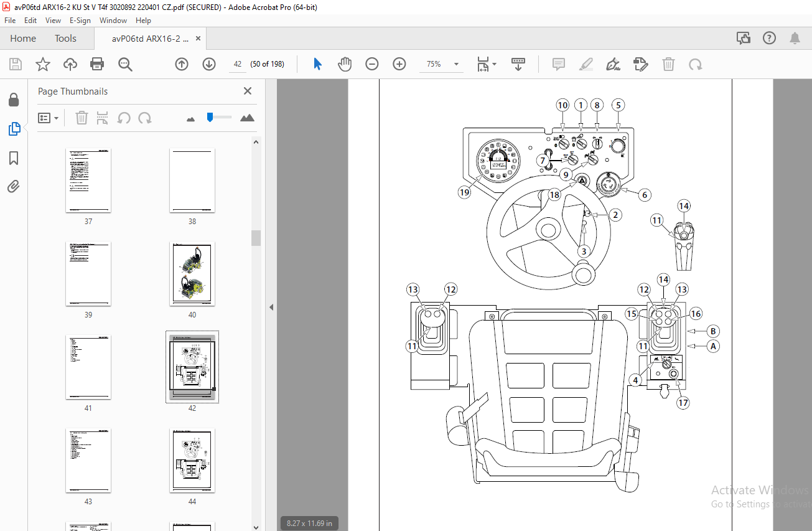Add a sticky note comment
The image size is (812, 531).
pos(559,64)
